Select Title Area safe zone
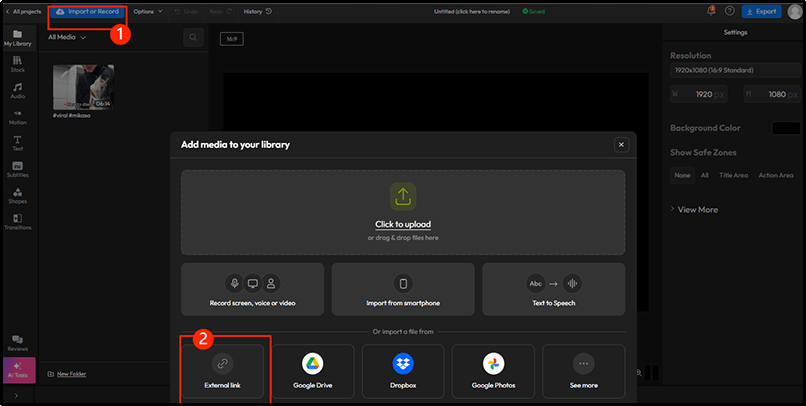The width and height of the screenshot is (806, 406). click(x=734, y=175)
